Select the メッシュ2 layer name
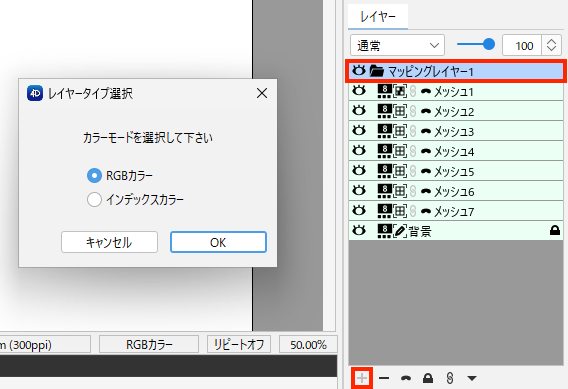 coord(454,112)
